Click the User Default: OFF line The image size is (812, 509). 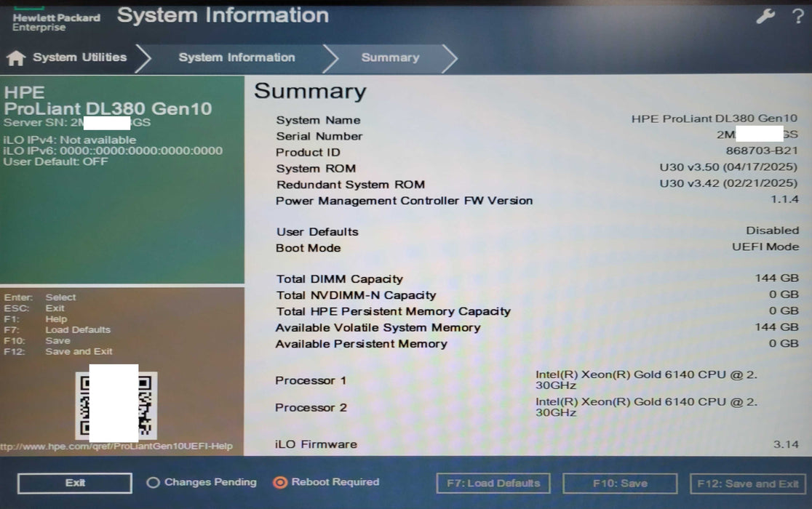[55, 161]
